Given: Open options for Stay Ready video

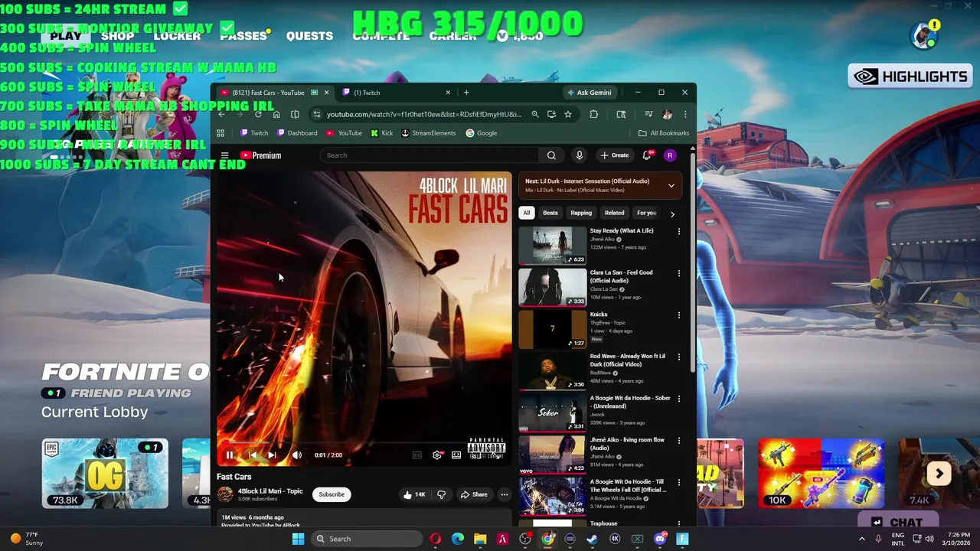Looking at the screenshot, I should point(678,231).
